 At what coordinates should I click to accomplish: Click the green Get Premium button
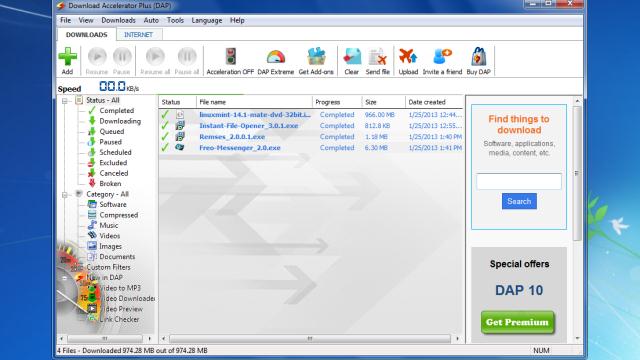click(518, 322)
